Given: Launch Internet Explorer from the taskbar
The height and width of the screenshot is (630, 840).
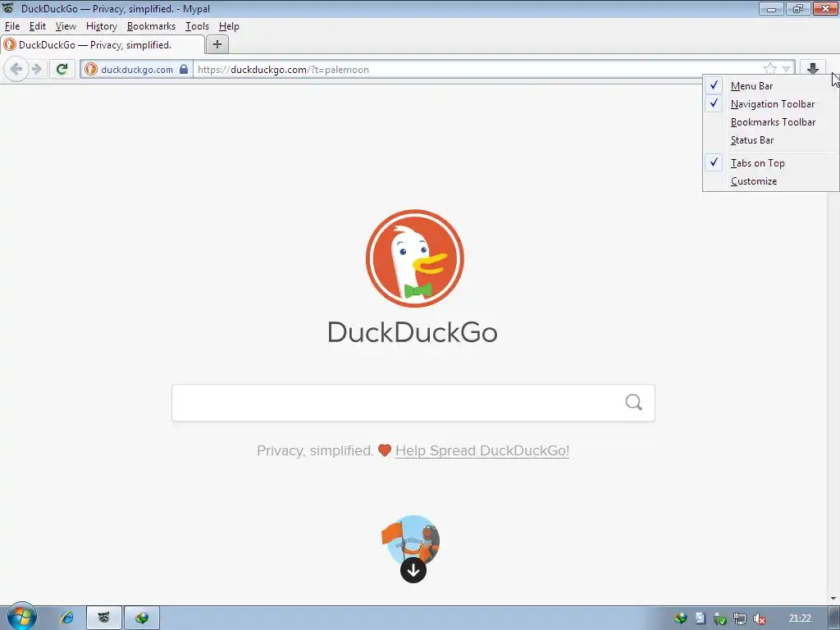Looking at the screenshot, I should [67, 618].
